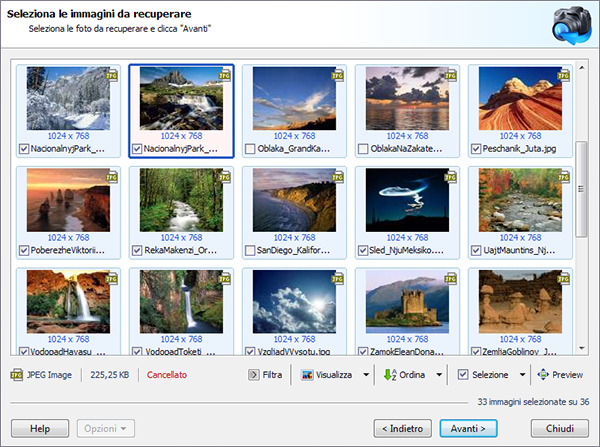Click the Visualizza picture icon
Image resolution: width=600 pixels, height=447 pixels.
click(307, 375)
